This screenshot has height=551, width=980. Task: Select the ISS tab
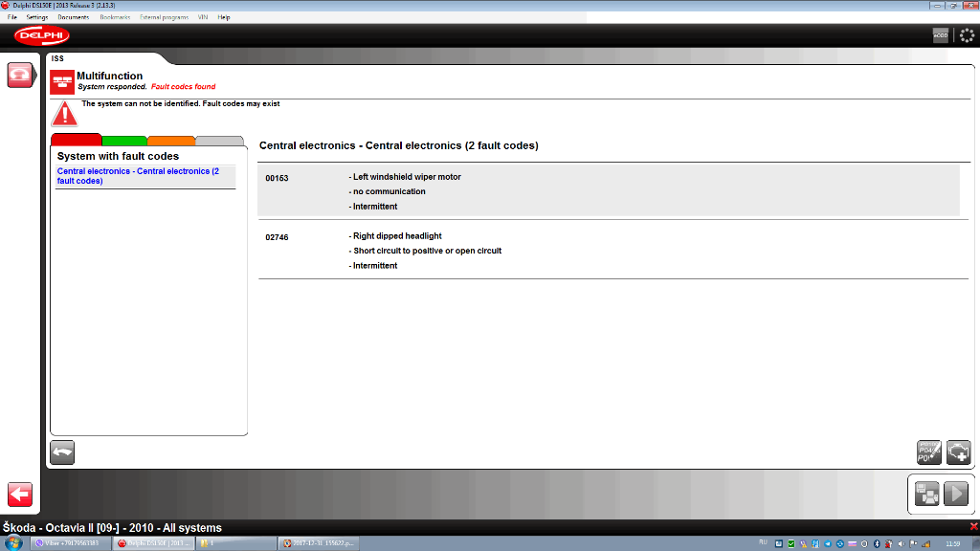[57, 58]
